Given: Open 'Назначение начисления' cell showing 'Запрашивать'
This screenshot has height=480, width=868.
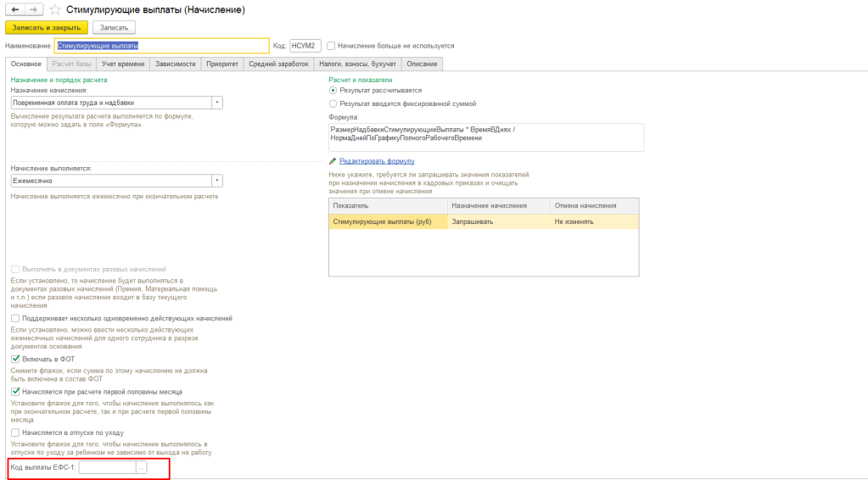Looking at the screenshot, I should pos(497,222).
